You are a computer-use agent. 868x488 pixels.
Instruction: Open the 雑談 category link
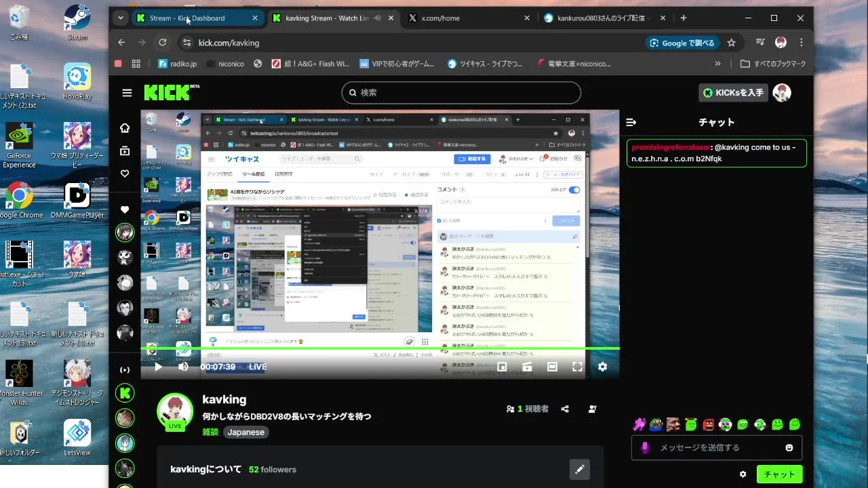click(x=210, y=432)
